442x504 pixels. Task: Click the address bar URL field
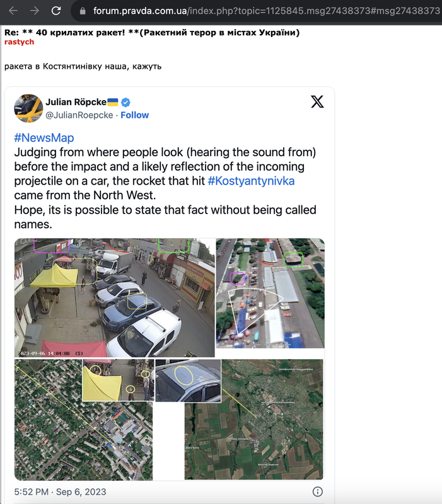pyautogui.click(x=266, y=11)
